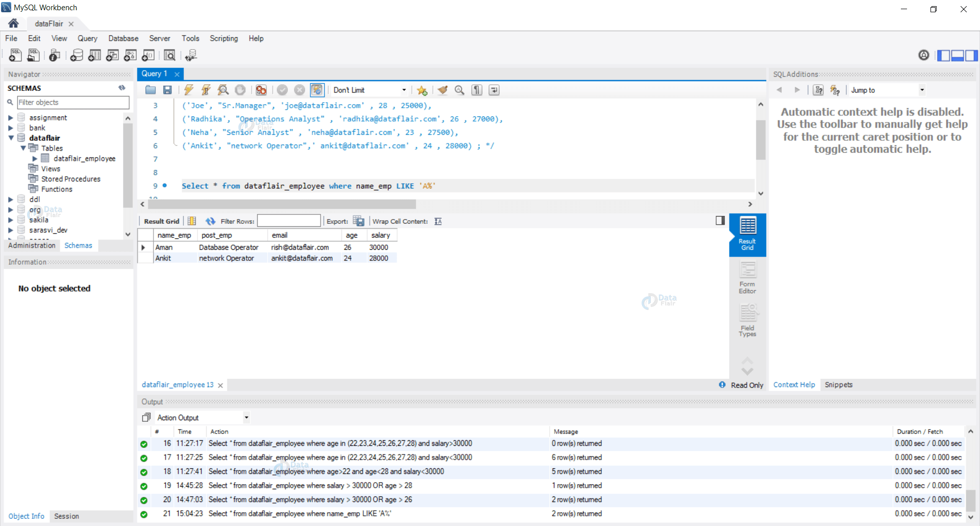Beautify the SQL with the broom icon

[443, 90]
